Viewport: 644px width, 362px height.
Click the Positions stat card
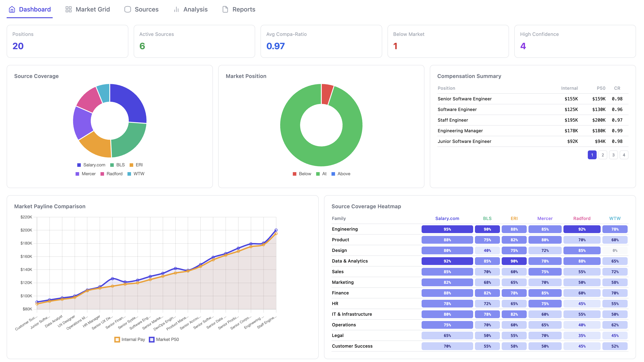pos(67,41)
